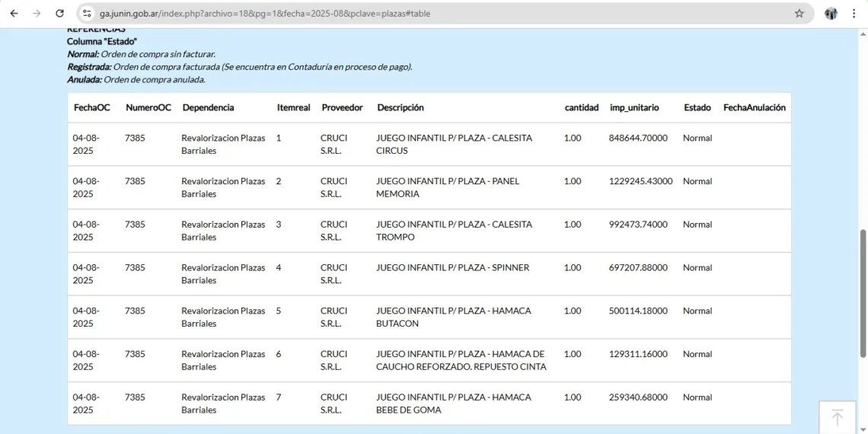Click the FechaOC column header
The height and width of the screenshot is (434, 868).
(x=91, y=107)
